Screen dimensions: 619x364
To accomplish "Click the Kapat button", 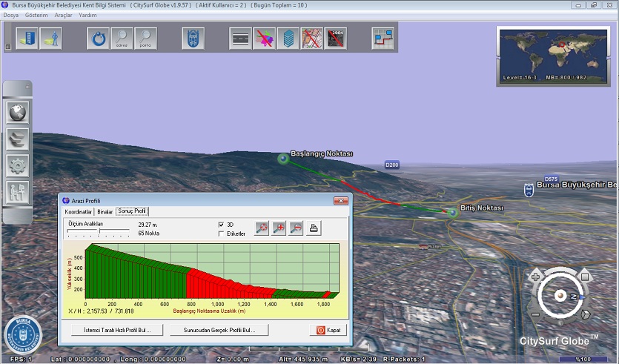I will pyautogui.click(x=328, y=330).
